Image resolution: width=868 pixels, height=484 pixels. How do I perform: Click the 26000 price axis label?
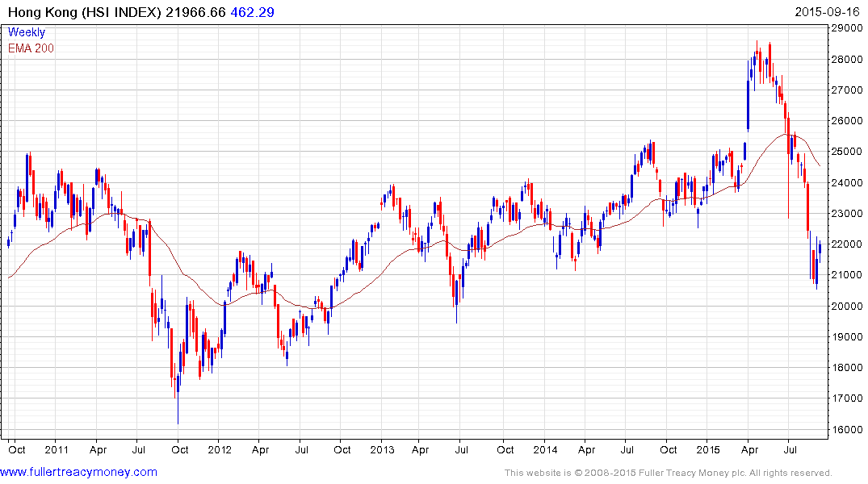point(846,120)
